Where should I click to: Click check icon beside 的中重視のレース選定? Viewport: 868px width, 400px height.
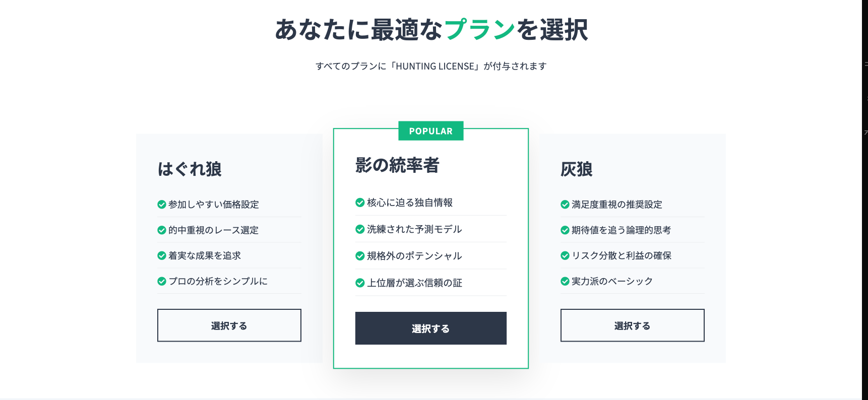coord(162,230)
